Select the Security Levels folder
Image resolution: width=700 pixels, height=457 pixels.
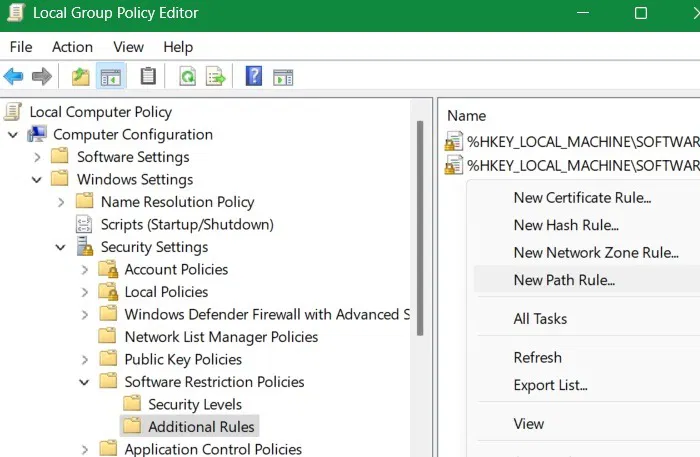click(x=195, y=404)
